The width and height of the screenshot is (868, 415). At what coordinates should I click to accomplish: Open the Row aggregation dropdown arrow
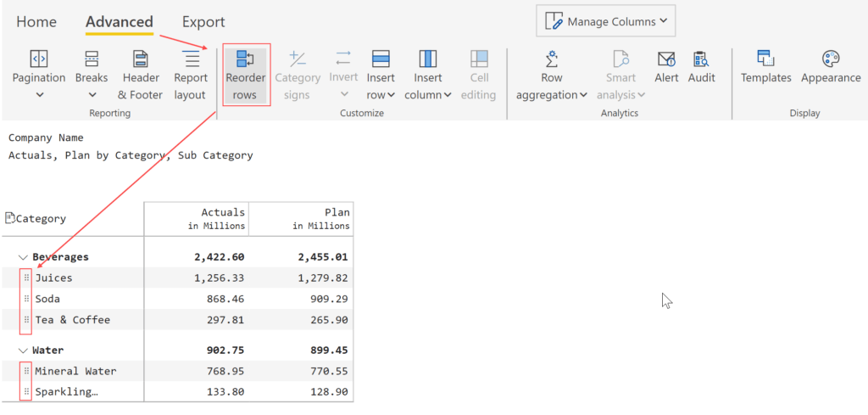click(x=583, y=95)
